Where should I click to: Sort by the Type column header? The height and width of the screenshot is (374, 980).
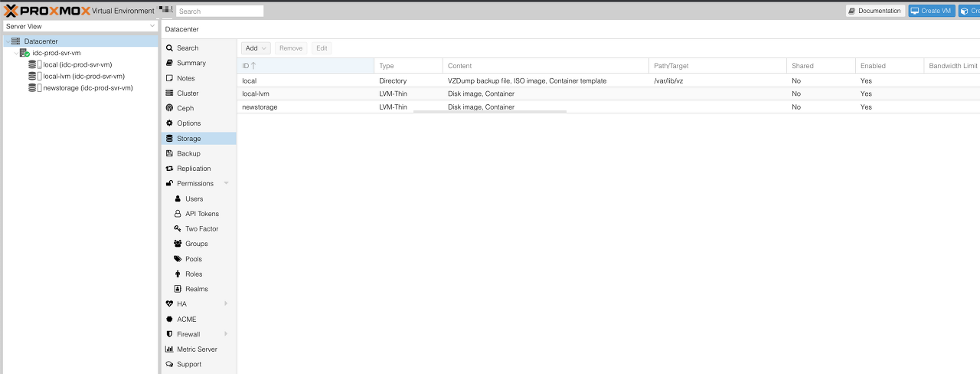(x=408, y=66)
